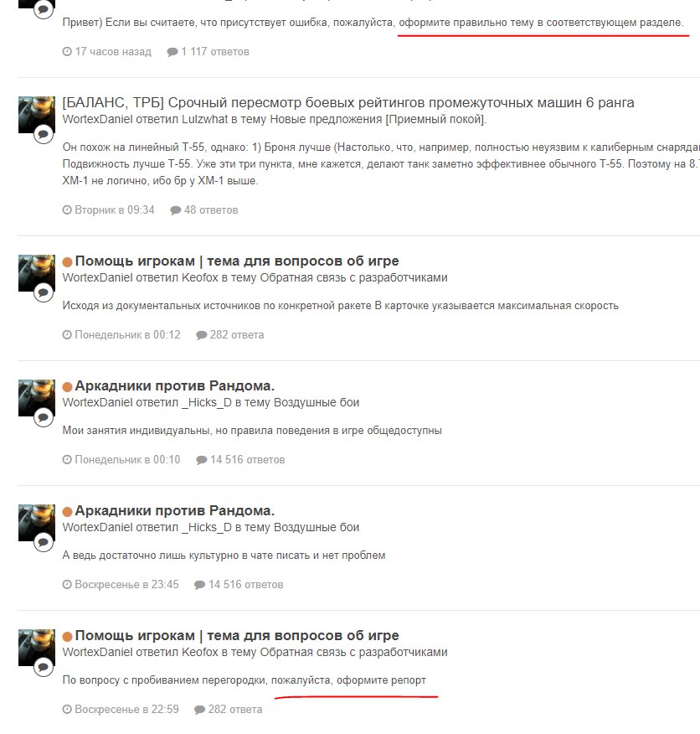This screenshot has height=734, width=700.
Task: Open _Hicks_D profile link in Воскресенье 23:45 post
Action: (206, 528)
